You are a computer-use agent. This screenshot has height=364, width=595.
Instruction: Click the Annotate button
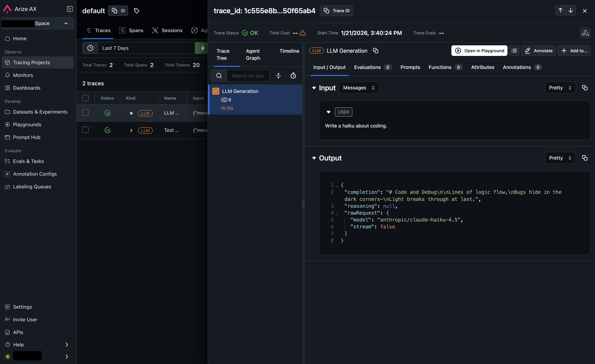(x=538, y=51)
